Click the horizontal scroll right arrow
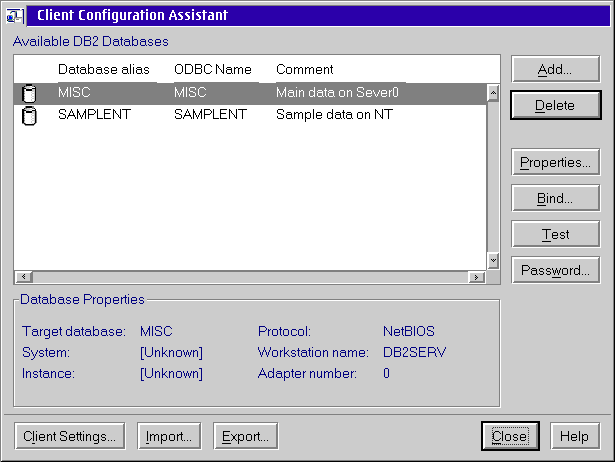Screen dimensions: 615x462 [477, 277]
